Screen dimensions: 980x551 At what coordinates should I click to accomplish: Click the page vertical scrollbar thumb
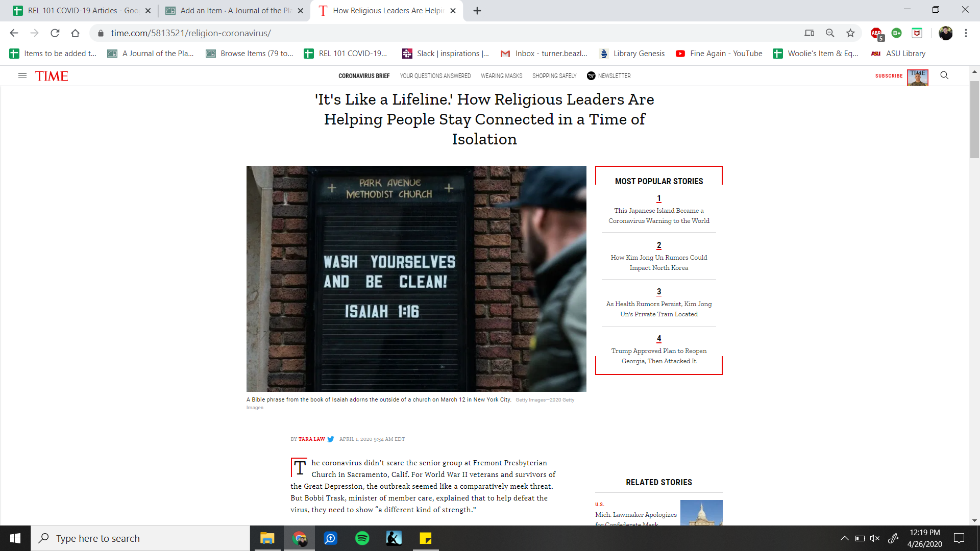(x=974, y=120)
